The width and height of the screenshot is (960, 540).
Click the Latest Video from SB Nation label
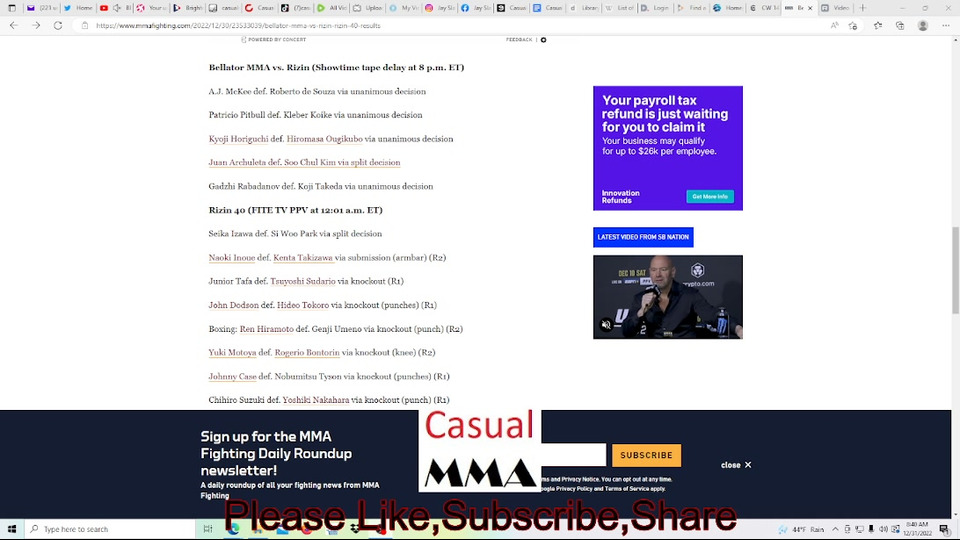[643, 237]
